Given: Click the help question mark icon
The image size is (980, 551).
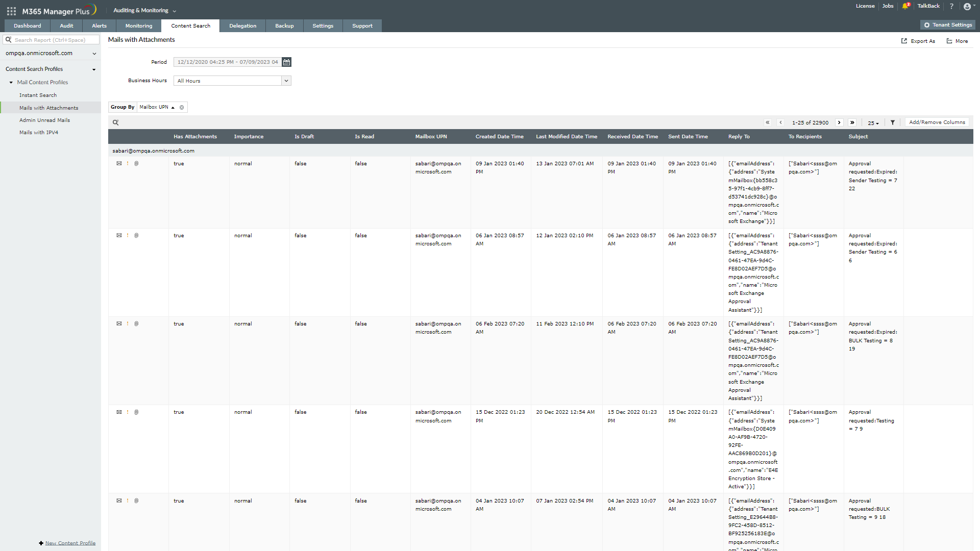Looking at the screenshot, I should 951,6.
